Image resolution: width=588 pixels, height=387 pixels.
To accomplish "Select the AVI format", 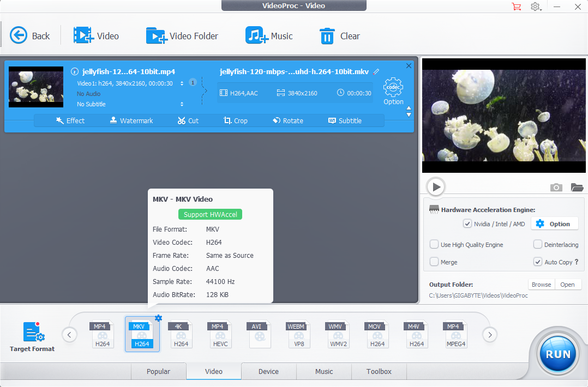I will click(259, 335).
